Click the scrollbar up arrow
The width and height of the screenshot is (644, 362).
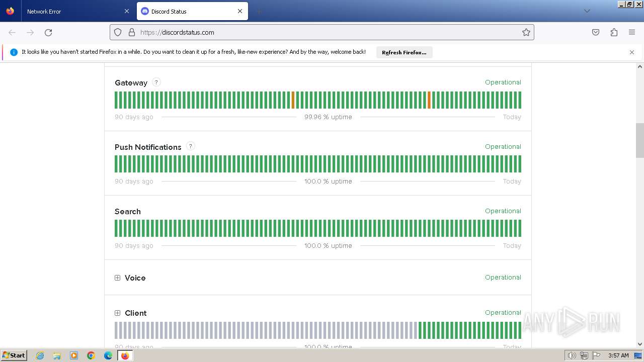click(640, 66)
